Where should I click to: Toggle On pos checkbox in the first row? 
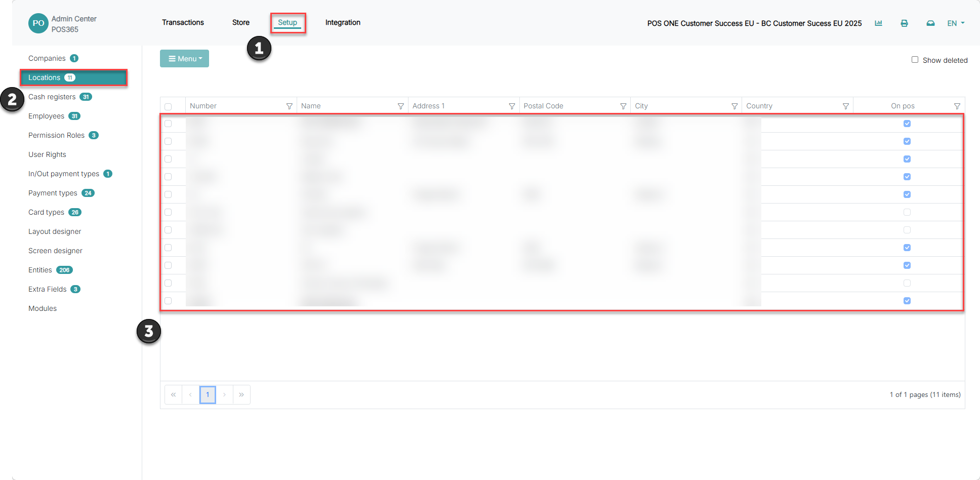point(907,124)
